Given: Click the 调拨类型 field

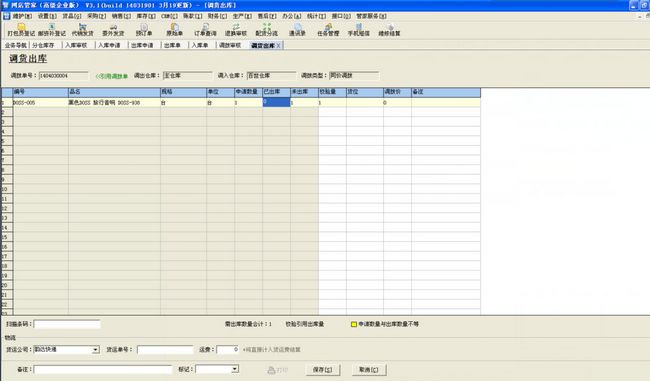Looking at the screenshot, I should tap(354, 76).
